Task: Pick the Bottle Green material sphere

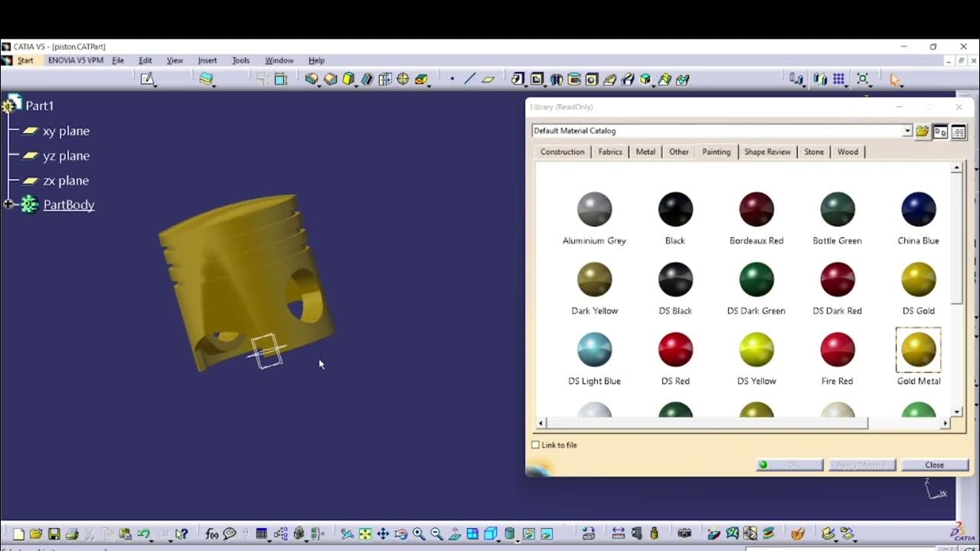Action: [x=837, y=209]
